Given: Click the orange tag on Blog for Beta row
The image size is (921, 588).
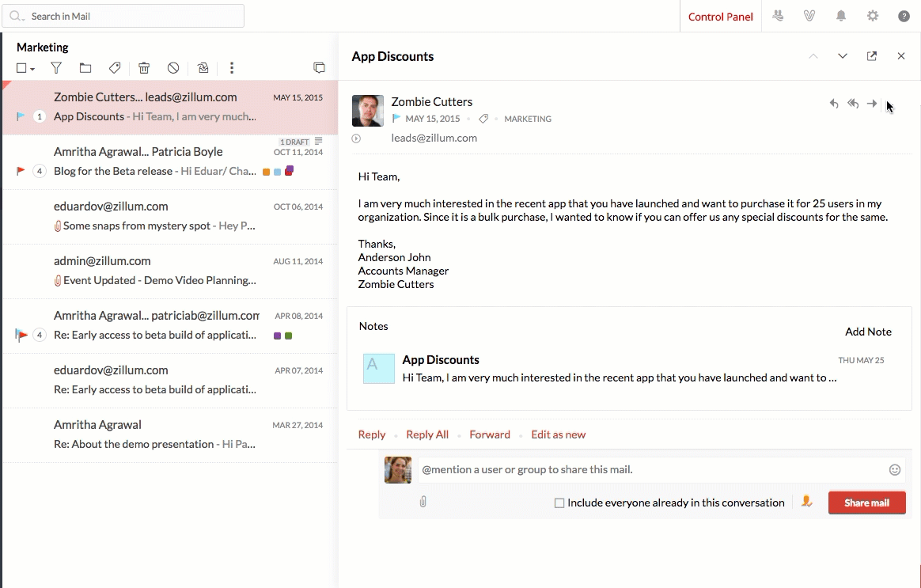Looking at the screenshot, I should 266,172.
